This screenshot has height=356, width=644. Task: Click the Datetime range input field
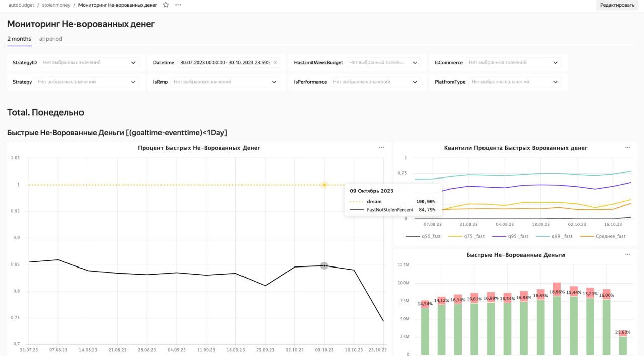click(x=225, y=63)
